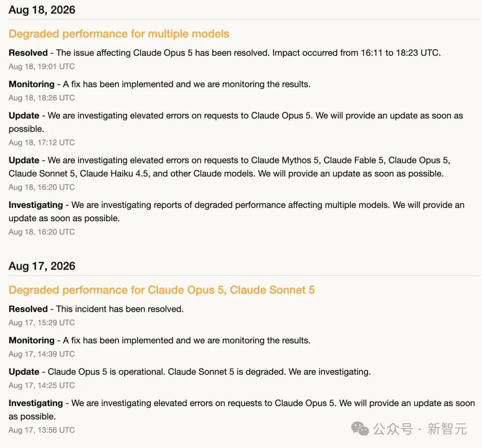The width and height of the screenshot is (482, 448).
Task: Click the Aug 17, 15:29 UTC timestamp
Action: pos(42,323)
